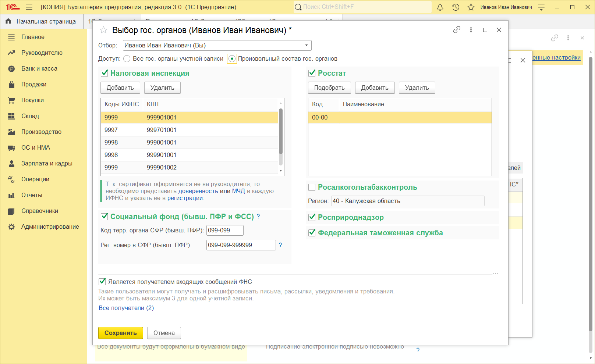Click Банк и касса ruble icon
This screenshot has width=595, height=364.
(x=11, y=69)
